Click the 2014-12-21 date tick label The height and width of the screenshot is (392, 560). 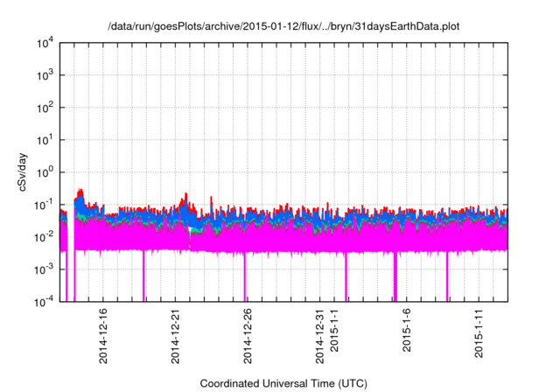175,336
